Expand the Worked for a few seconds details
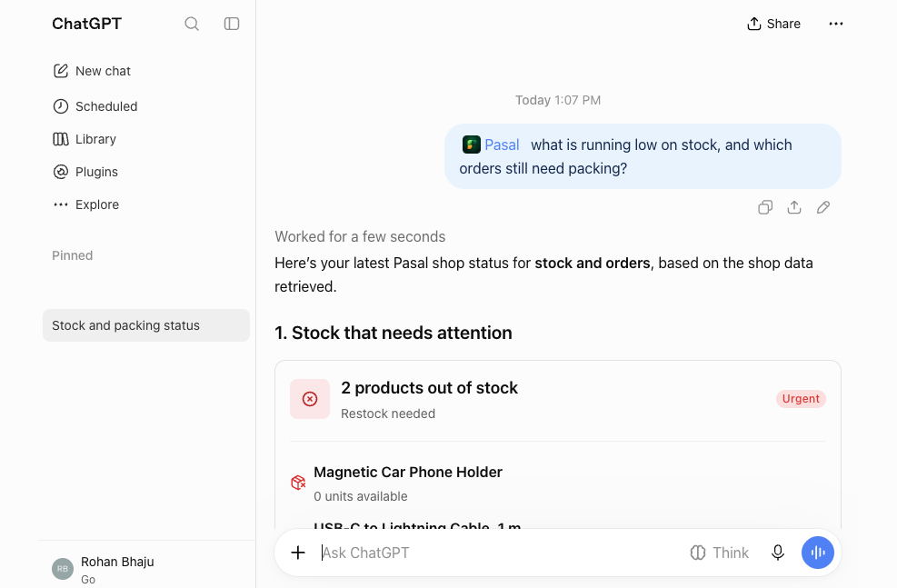 tap(360, 237)
